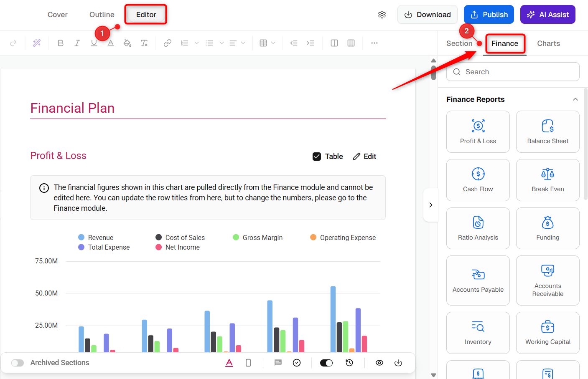
Task: Open the fill color bucket tool
Action: (127, 43)
